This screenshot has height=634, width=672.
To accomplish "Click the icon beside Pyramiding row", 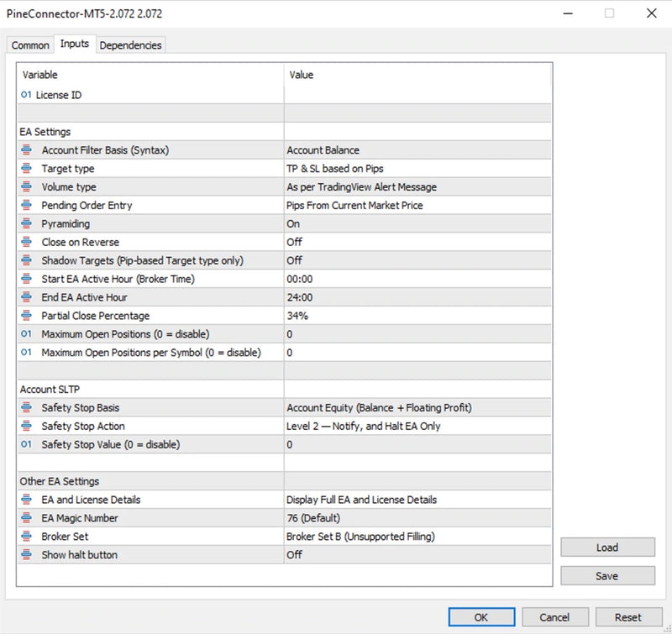I will click(27, 224).
